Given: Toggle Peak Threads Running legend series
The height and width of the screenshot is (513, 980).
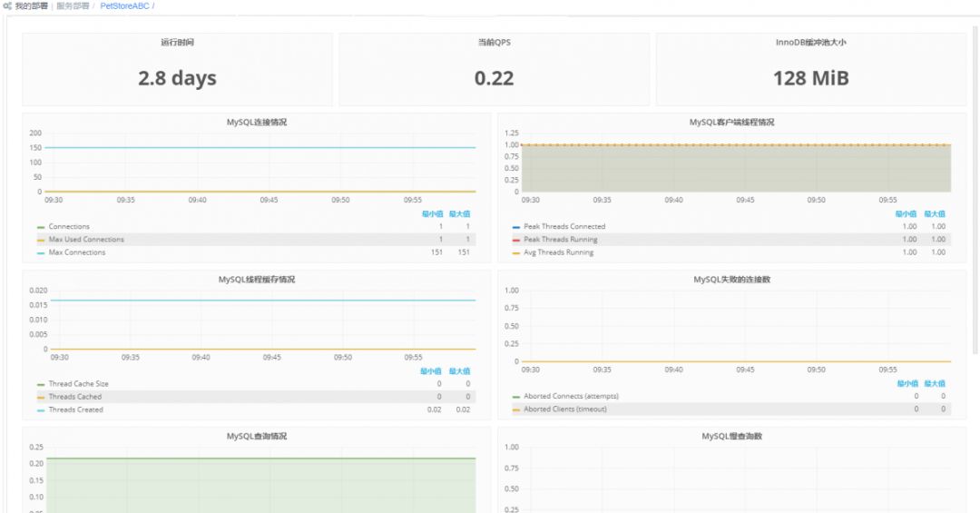Looking at the screenshot, I should (561, 240).
